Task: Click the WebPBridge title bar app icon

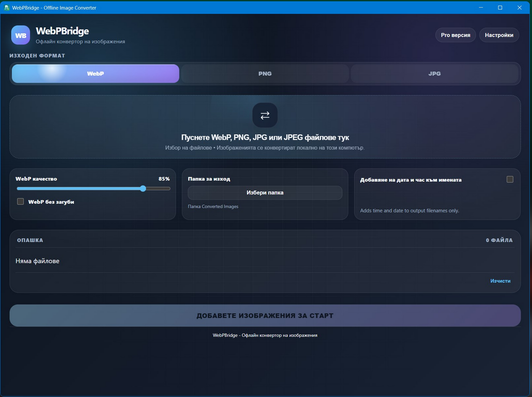Action: point(7,7)
